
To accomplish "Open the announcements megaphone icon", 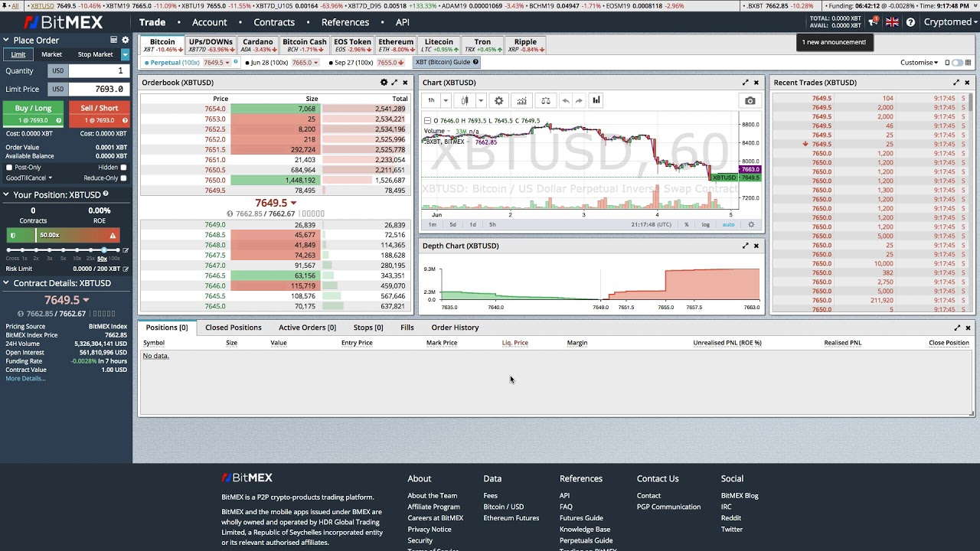I will pos(873,22).
